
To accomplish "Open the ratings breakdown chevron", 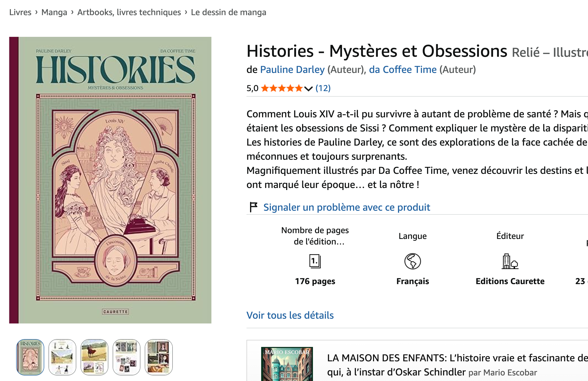I will click(x=308, y=89).
